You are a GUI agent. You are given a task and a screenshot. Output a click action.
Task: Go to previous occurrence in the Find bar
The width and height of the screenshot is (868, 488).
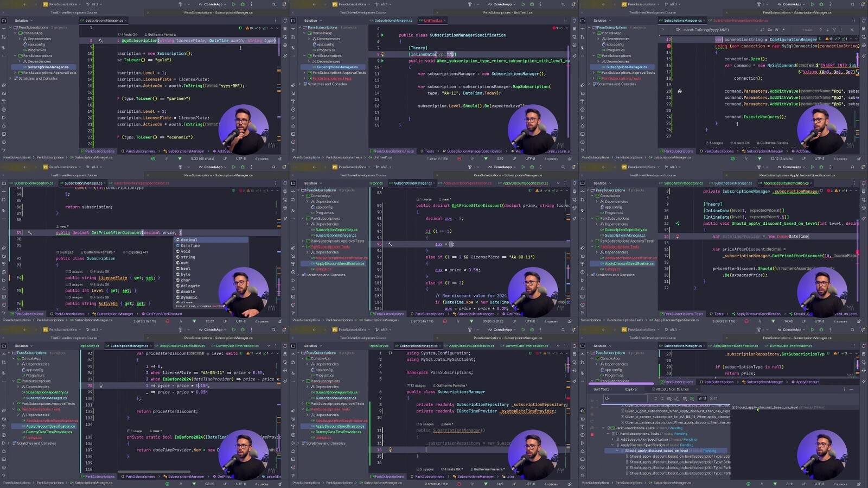(820, 30)
